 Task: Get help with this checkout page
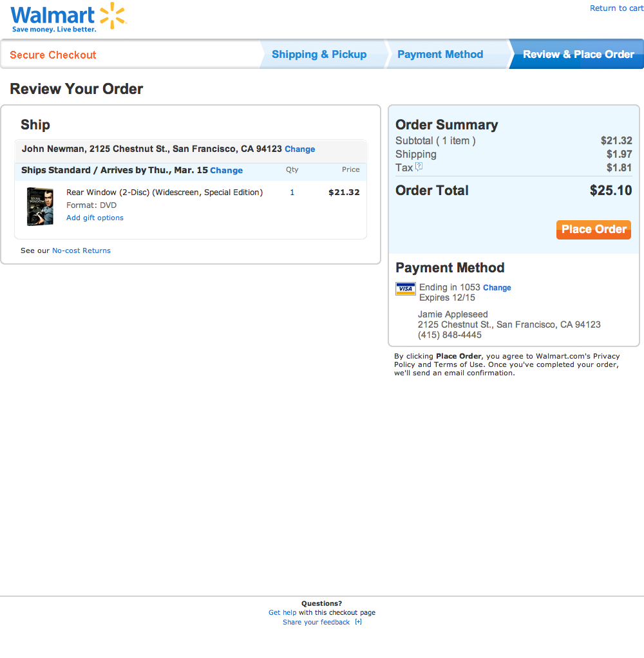[282, 612]
